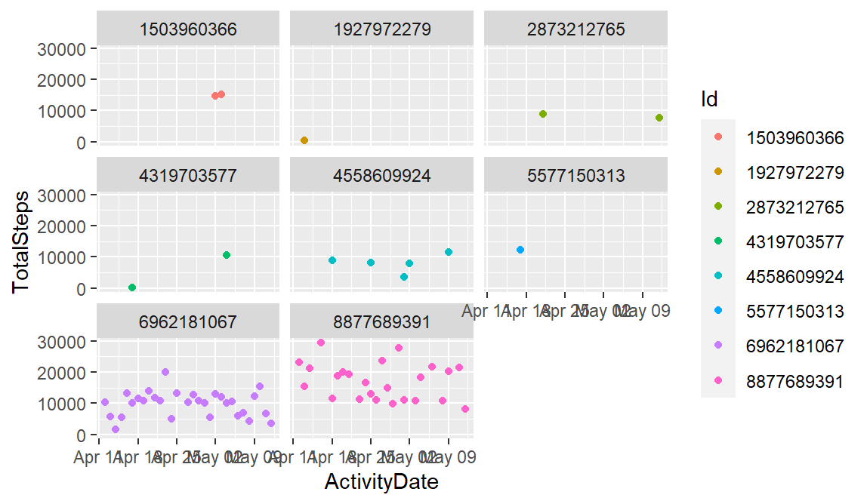Select the 4319703577 facet strip title
The height and width of the screenshot is (504, 867).
pyautogui.click(x=189, y=176)
